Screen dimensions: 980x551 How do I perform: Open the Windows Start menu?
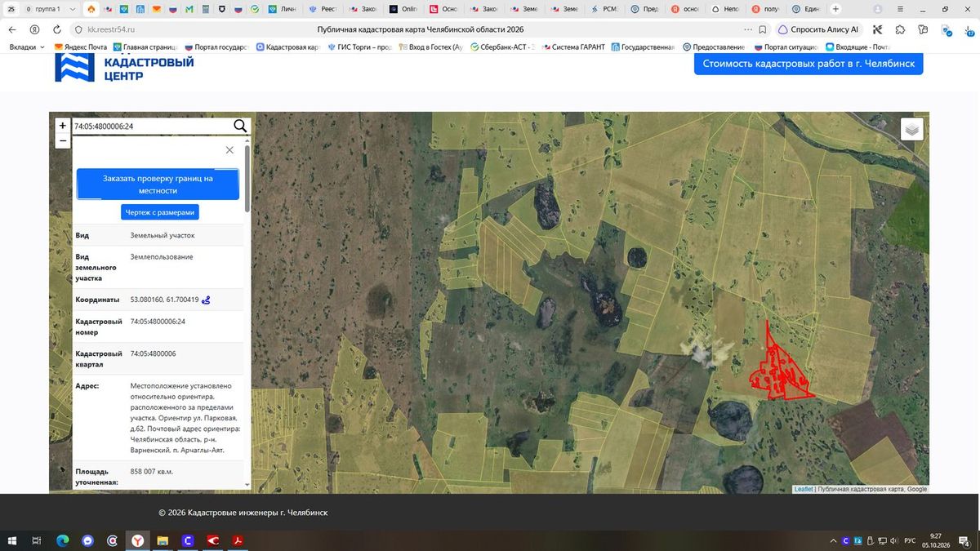coord(12,540)
